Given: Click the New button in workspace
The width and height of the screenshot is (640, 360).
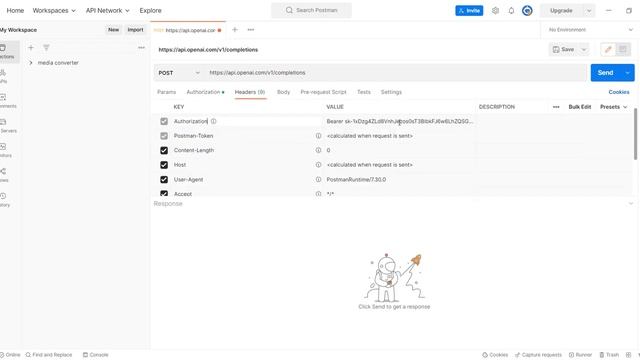Looking at the screenshot, I should point(113,30).
